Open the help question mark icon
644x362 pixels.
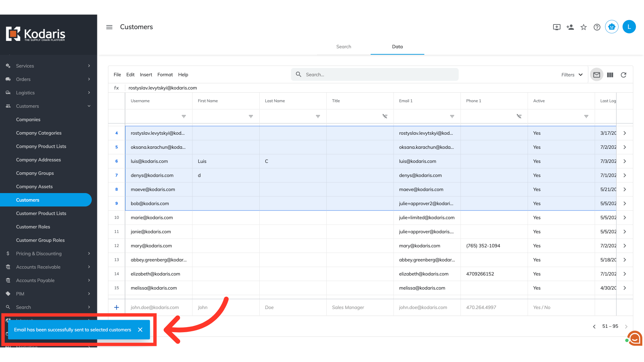coord(597,27)
